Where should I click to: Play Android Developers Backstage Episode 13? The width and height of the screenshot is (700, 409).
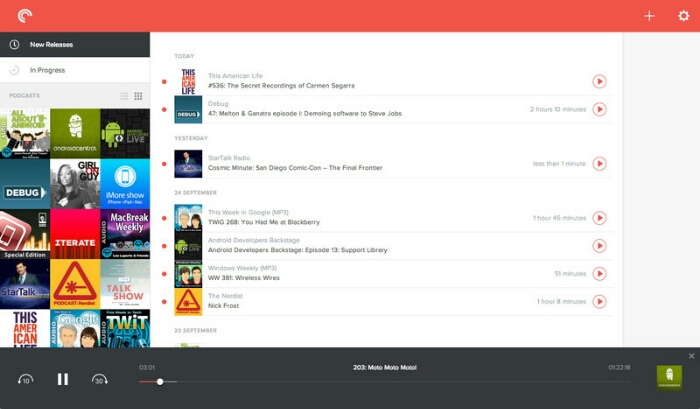point(599,246)
